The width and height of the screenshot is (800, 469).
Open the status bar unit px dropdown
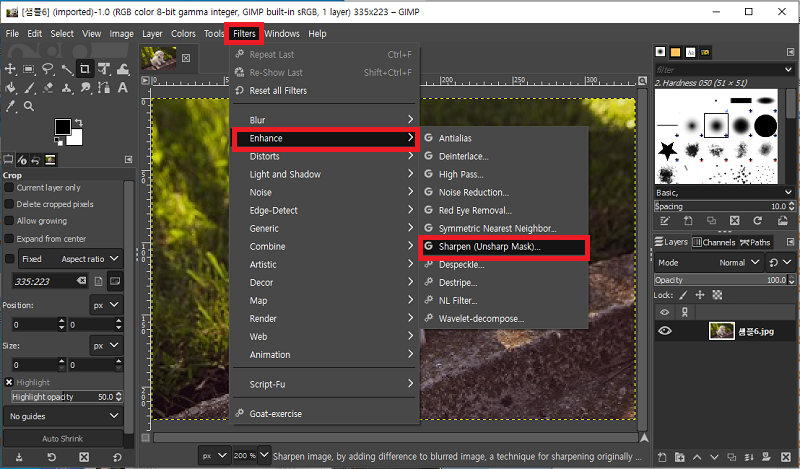[214, 456]
